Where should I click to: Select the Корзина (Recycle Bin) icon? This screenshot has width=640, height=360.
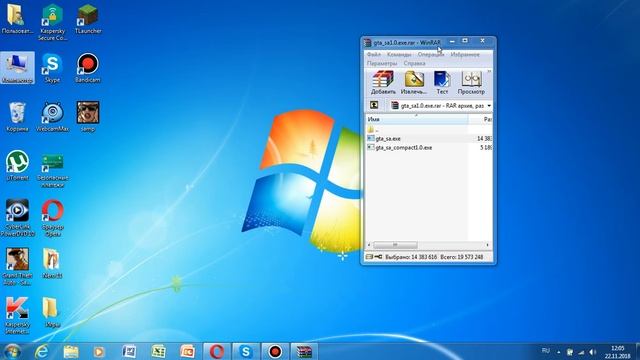pos(18,117)
